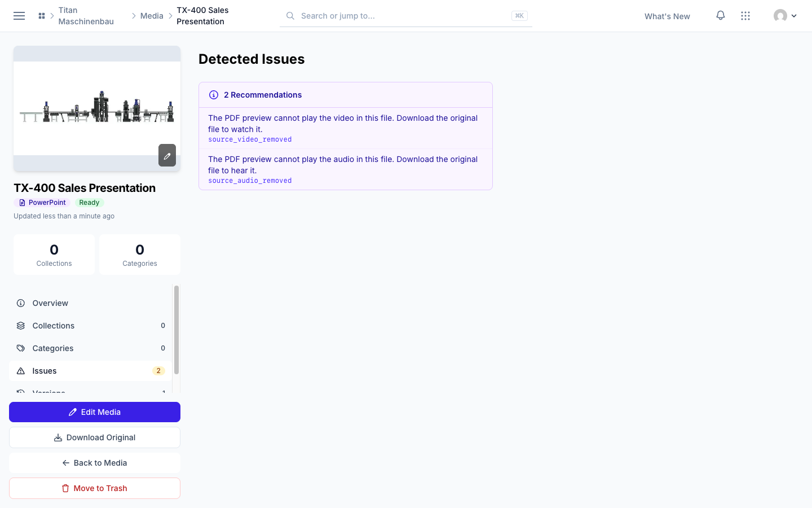812x508 pixels.
Task: Click the info icon beside 2 Recommendations
Action: (x=214, y=95)
